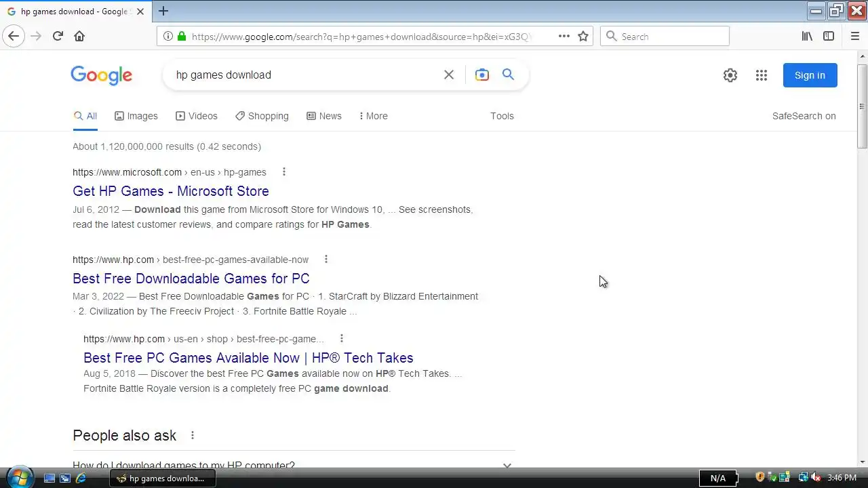Go back using the browser back arrow

pyautogui.click(x=14, y=36)
